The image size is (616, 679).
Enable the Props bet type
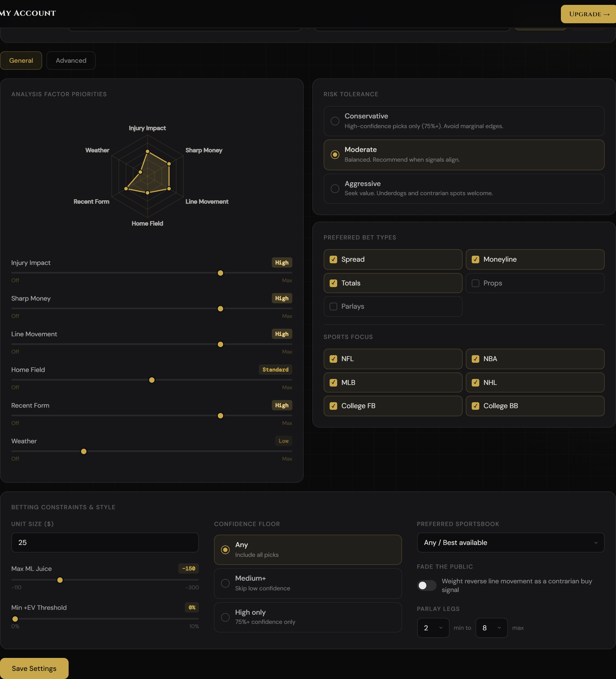click(x=535, y=283)
